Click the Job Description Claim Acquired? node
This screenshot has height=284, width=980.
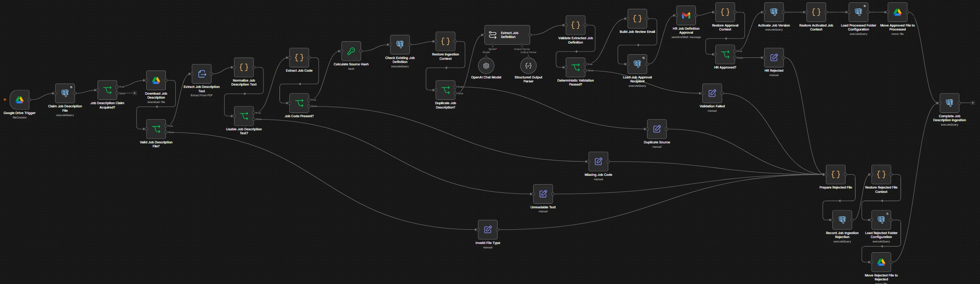[x=107, y=90]
